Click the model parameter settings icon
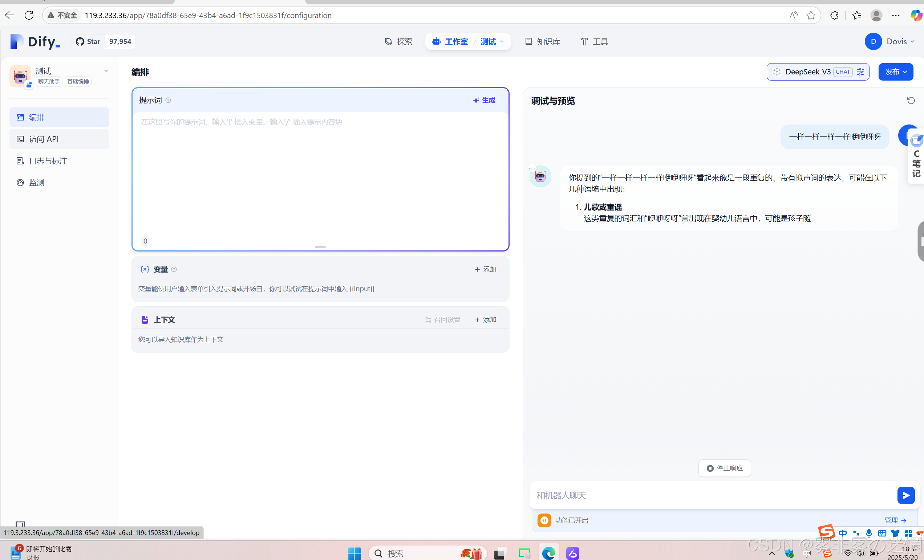 point(860,71)
